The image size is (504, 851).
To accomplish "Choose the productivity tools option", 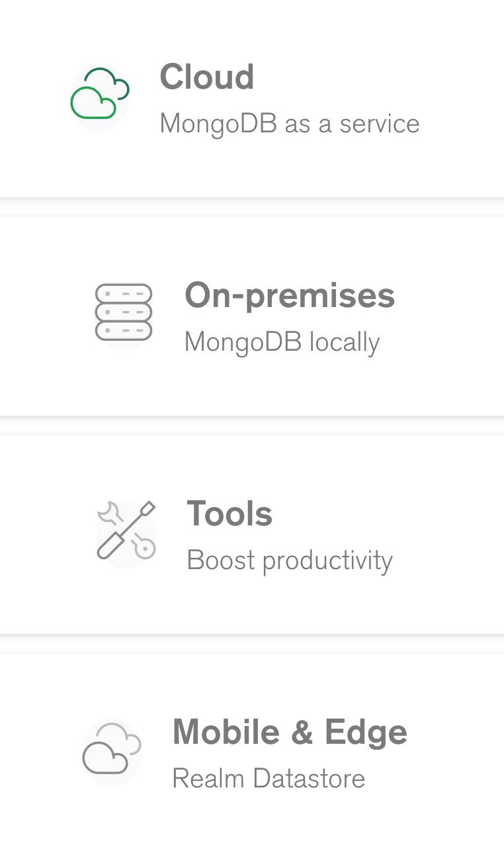I will pos(252,535).
